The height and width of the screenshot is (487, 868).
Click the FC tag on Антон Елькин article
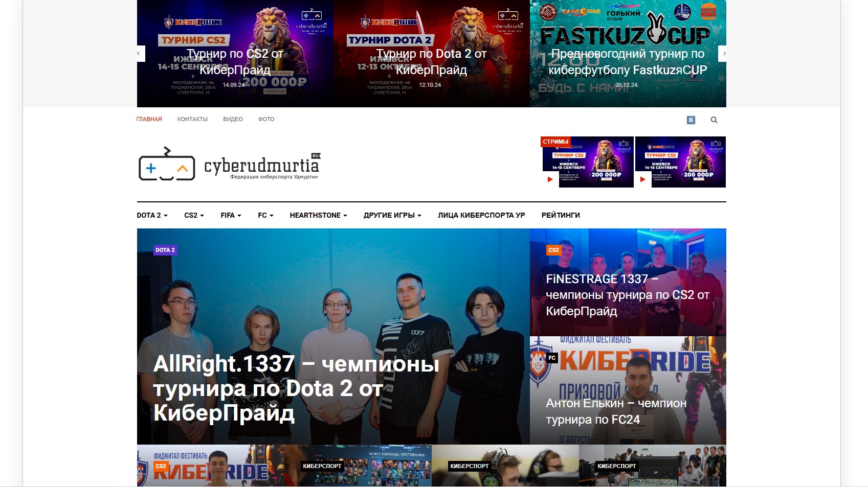click(x=552, y=358)
